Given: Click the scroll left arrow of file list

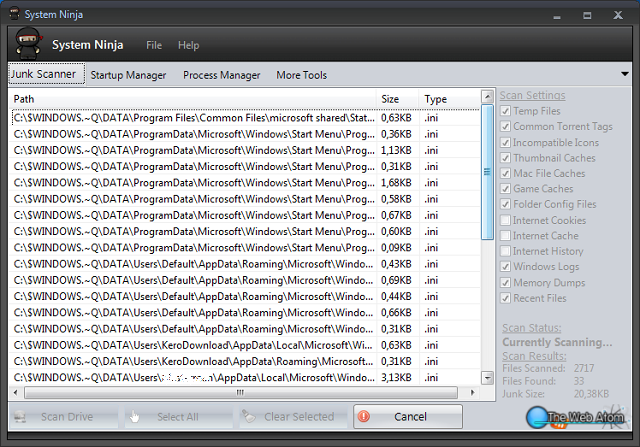Looking at the screenshot, I should tap(16, 393).
